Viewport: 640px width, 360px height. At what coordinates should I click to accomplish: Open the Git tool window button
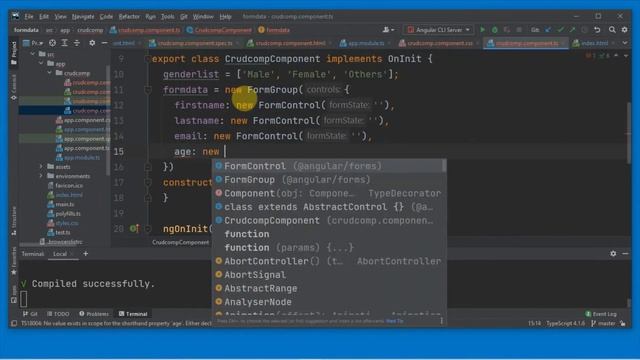[31, 314]
